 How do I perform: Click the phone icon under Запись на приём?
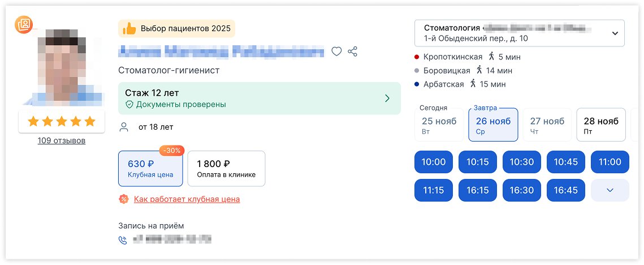123,240
